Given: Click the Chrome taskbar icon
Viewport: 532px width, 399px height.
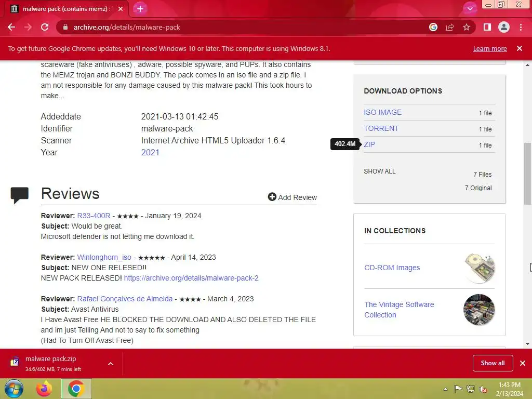Looking at the screenshot, I should (76, 389).
